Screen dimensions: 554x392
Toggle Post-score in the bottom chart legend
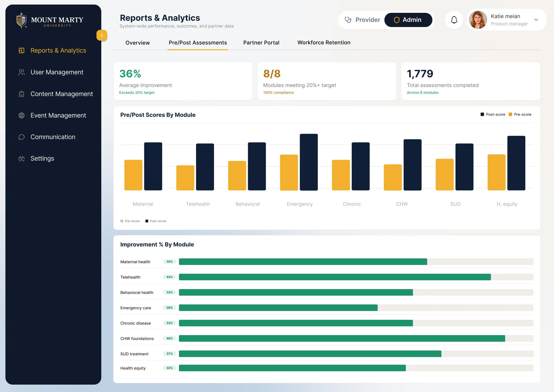pyautogui.click(x=156, y=221)
